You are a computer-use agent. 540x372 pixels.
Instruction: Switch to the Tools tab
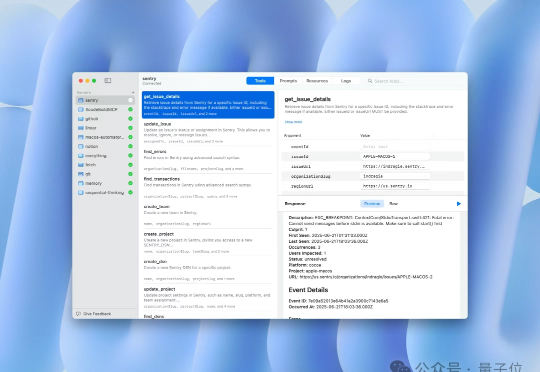pyautogui.click(x=260, y=81)
